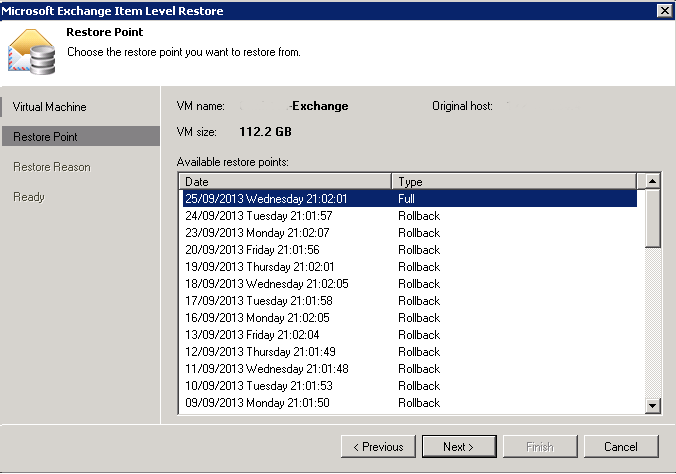Sort restore points by Date column

[285, 182]
